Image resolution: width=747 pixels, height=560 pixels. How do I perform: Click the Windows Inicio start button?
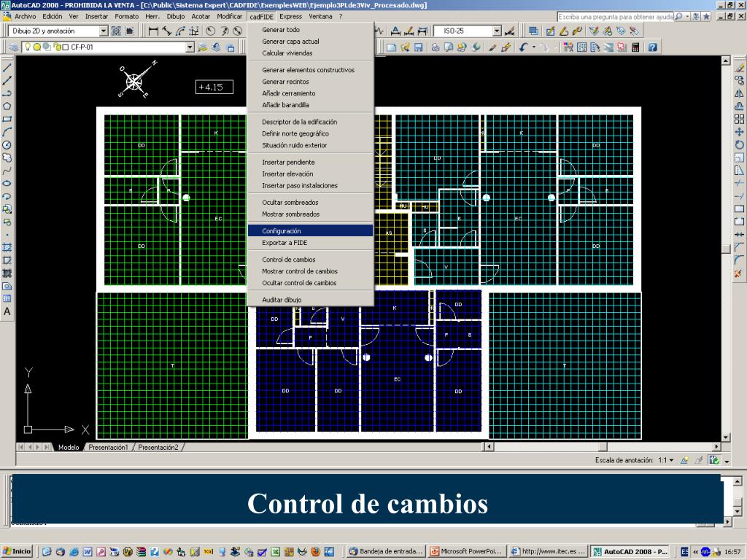(18, 551)
